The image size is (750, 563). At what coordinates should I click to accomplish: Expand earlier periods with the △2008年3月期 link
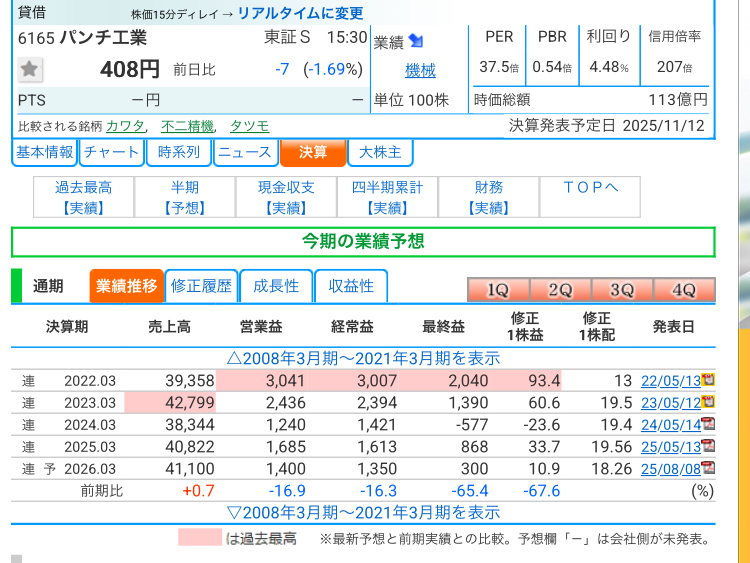tap(363, 358)
